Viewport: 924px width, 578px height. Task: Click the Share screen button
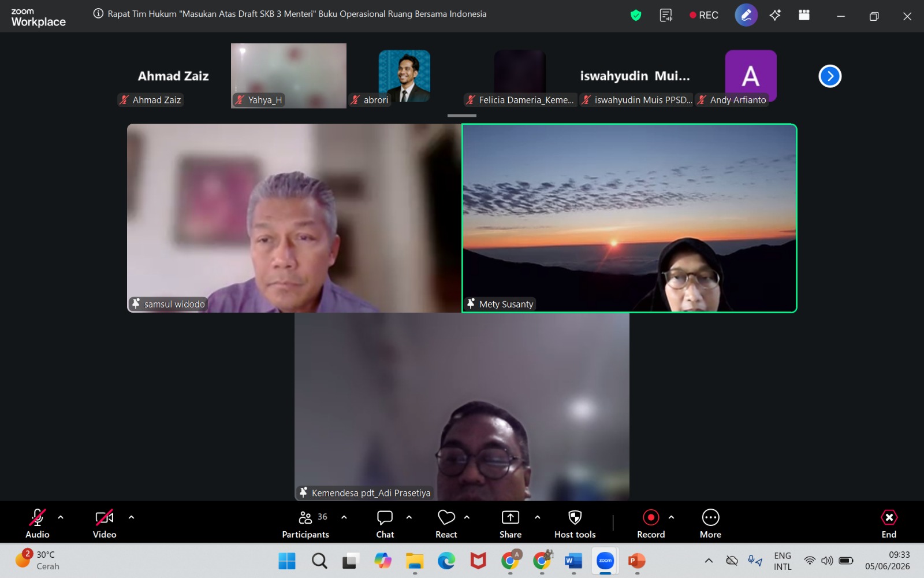[511, 524]
